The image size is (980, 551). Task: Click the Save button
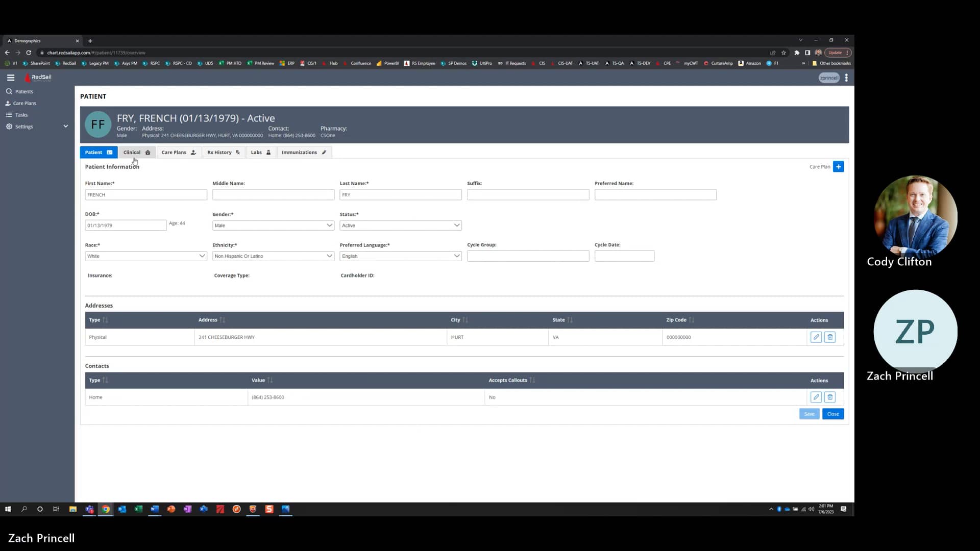pyautogui.click(x=809, y=414)
